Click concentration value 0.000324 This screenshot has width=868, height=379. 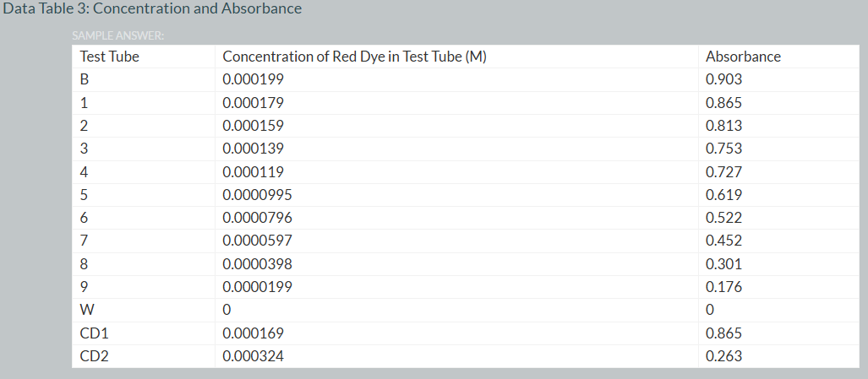point(253,356)
